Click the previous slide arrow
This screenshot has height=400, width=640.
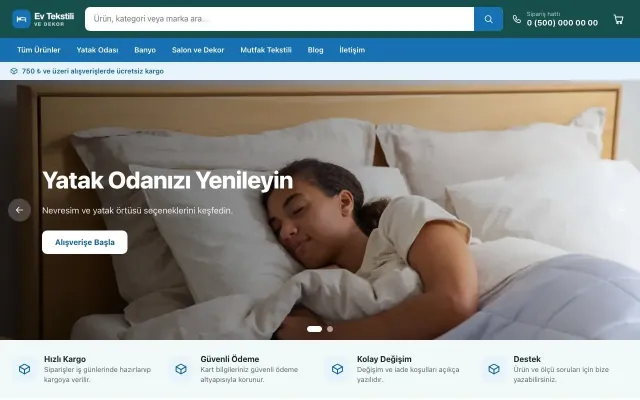(19, 210)
